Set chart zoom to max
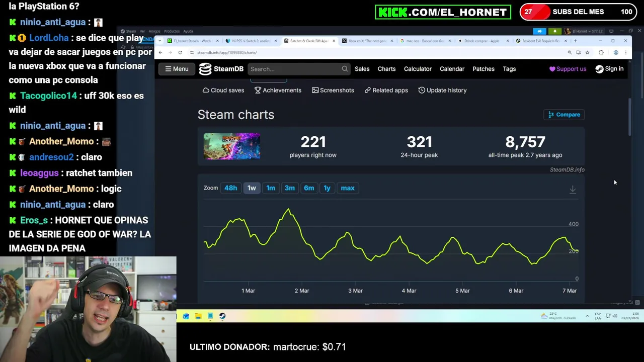This screenshot has width=644, height=362. click(x=348, y=188)
